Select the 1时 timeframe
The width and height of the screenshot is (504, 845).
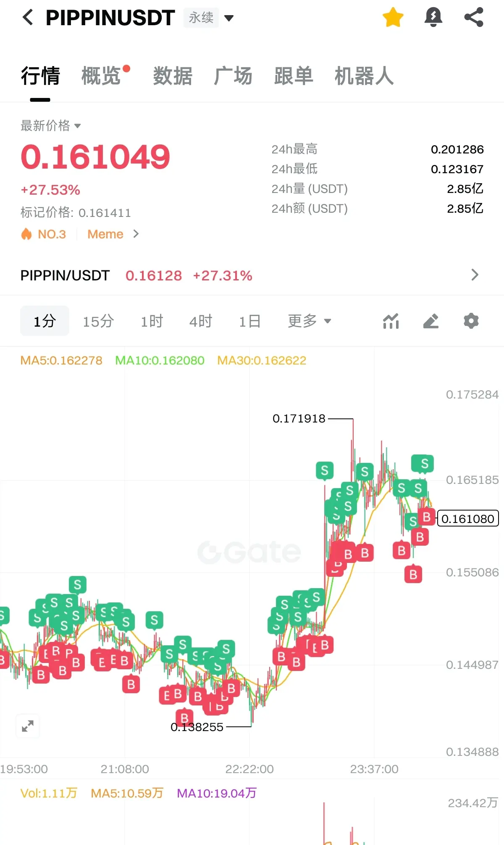point(152,321)
